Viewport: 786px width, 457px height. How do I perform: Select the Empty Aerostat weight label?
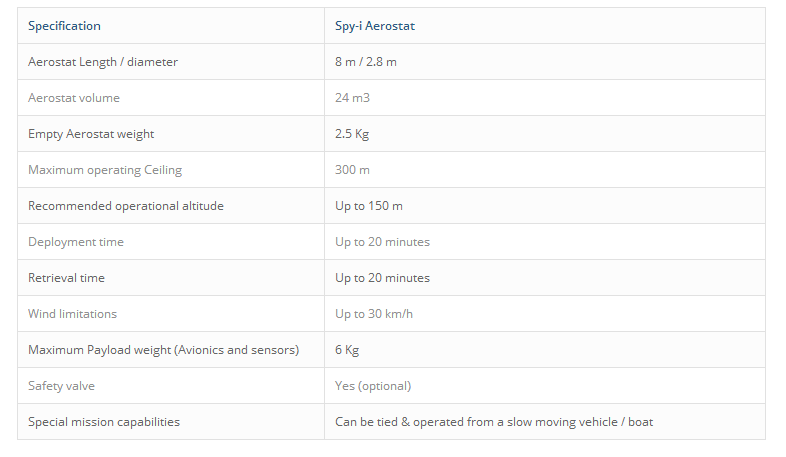pyautogui.click(x=91, y=134)
